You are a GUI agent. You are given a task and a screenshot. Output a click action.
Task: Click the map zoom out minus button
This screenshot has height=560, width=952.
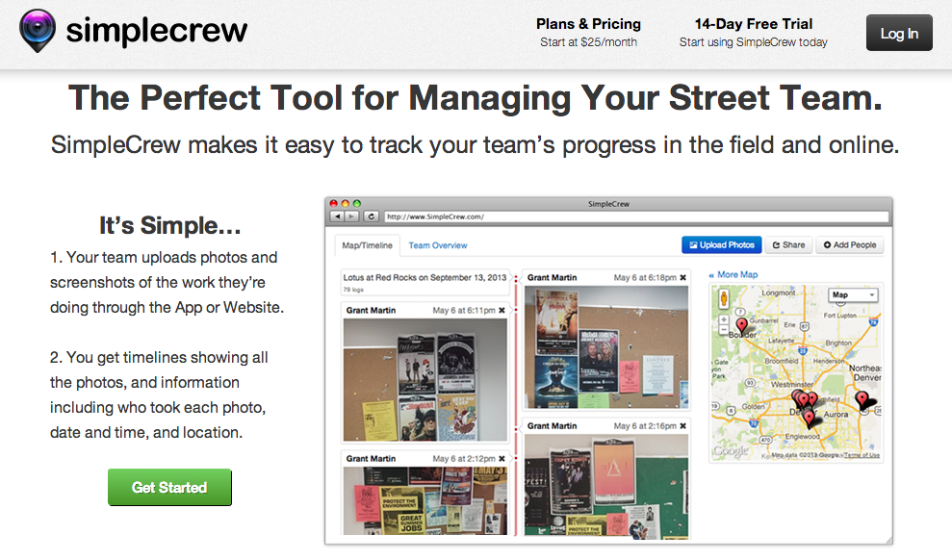[x=724, y=329]
